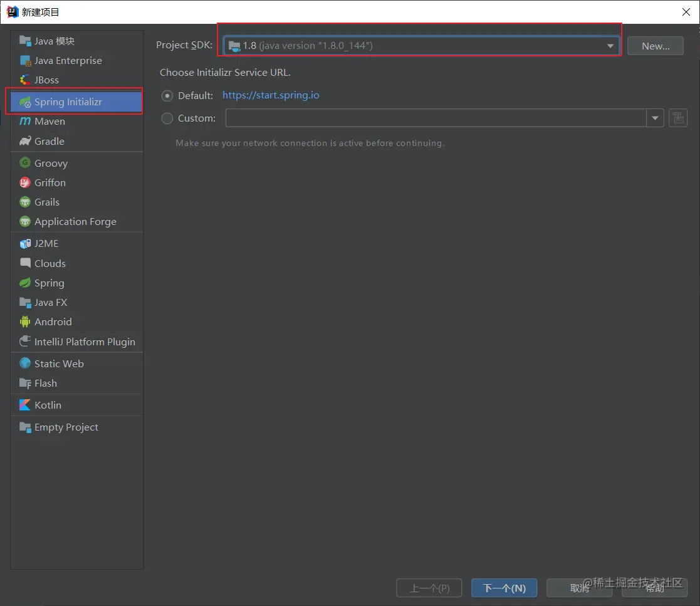The image size is (700, 606).
Task: Click the Java Enterprise icon
Action: pos(25,60)
